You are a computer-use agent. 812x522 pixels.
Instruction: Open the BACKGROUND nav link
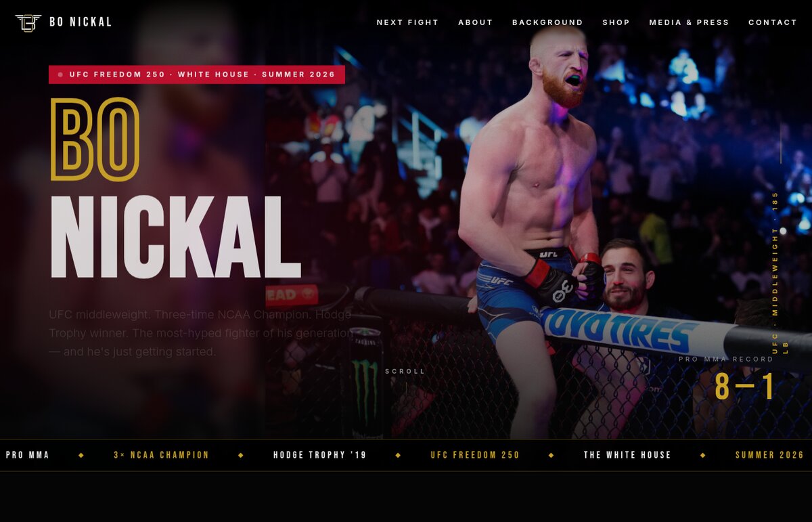click(x=547, y=22)
